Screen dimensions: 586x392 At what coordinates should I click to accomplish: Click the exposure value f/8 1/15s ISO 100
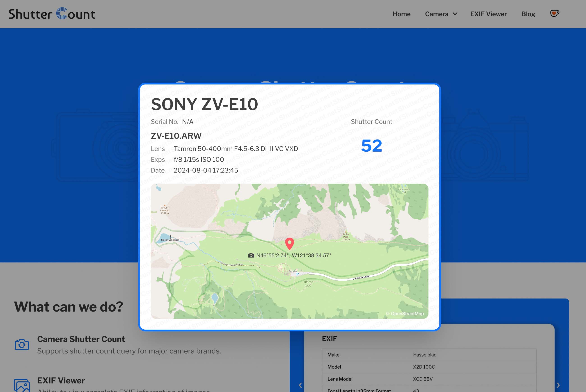(x=199, y=160)
